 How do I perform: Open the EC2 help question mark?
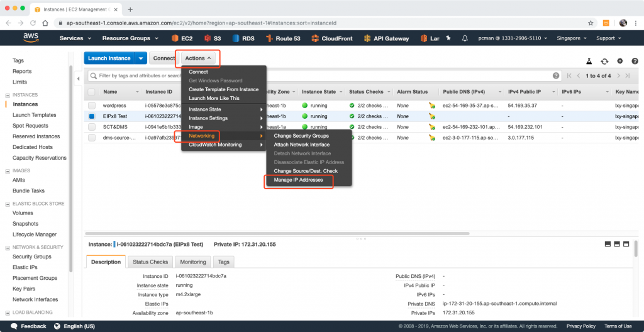[635, 61]
